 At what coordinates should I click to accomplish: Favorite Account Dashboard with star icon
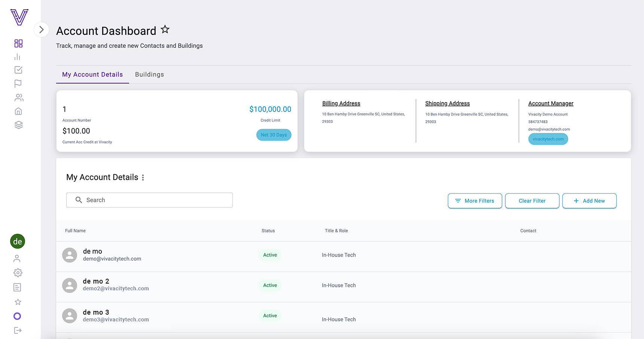165,29
